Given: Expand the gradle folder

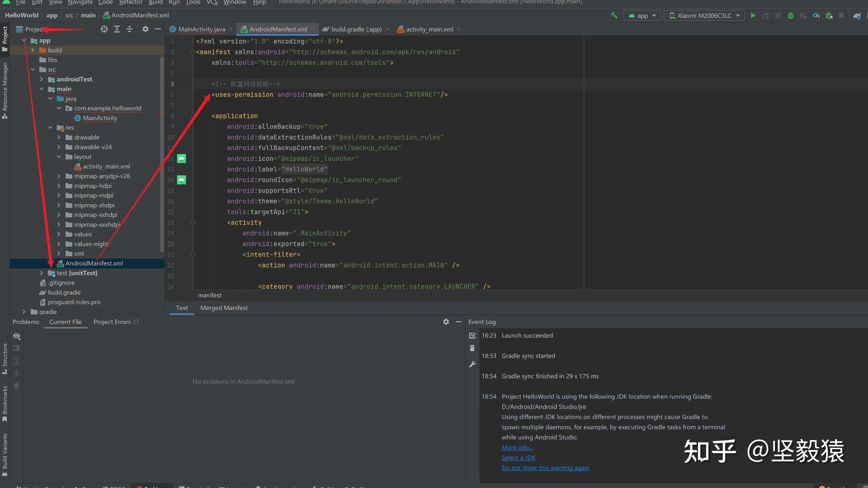Looking at the screenshot, I should click(x=24, y=312).
